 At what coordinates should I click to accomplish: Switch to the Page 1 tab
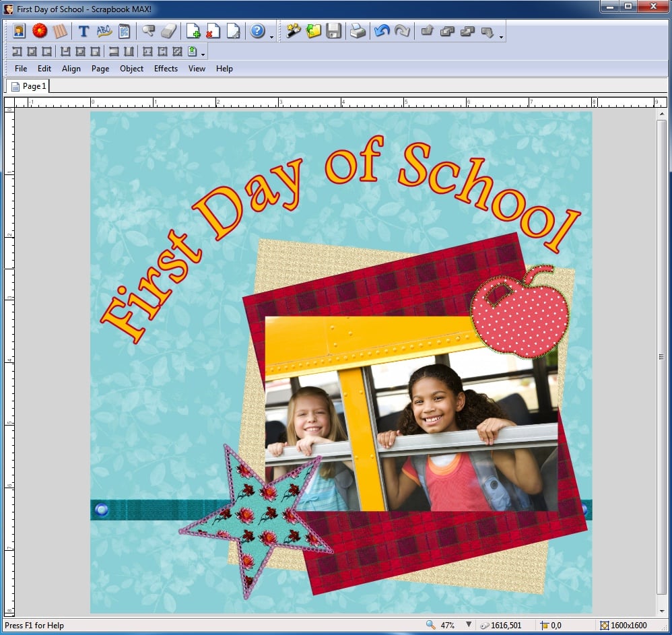(28, 86)
